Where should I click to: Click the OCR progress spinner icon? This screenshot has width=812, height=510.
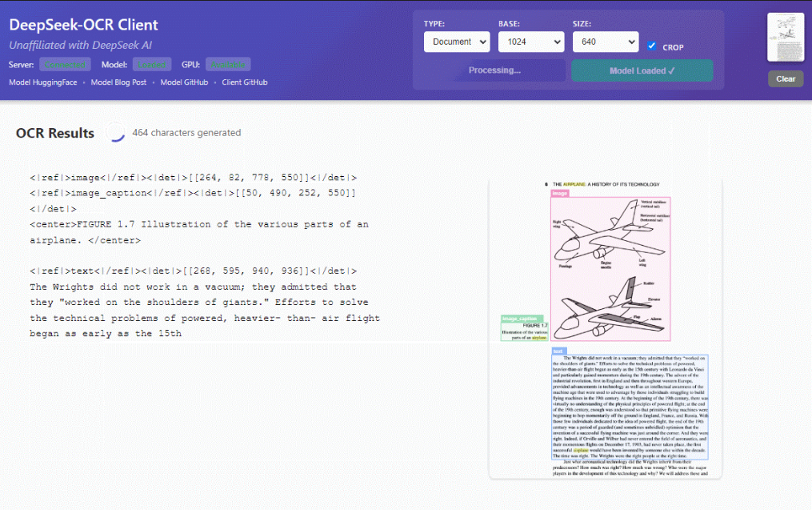pyautogui.click(x=116, y=133)
